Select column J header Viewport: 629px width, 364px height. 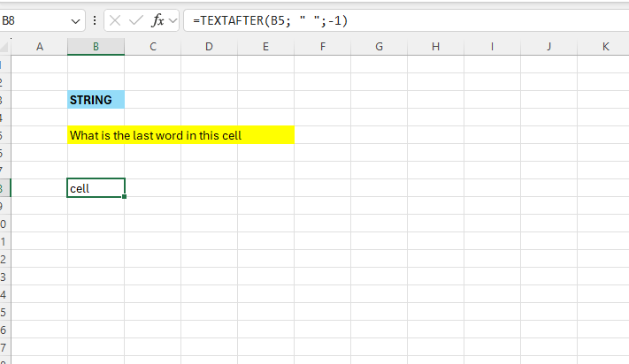click(x=548, y=46)
